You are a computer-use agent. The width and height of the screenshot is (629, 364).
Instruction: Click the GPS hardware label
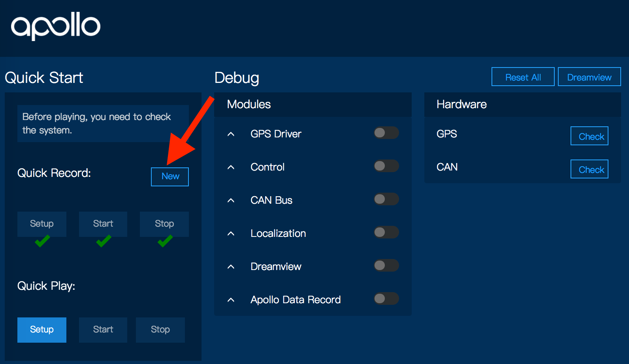447,134
